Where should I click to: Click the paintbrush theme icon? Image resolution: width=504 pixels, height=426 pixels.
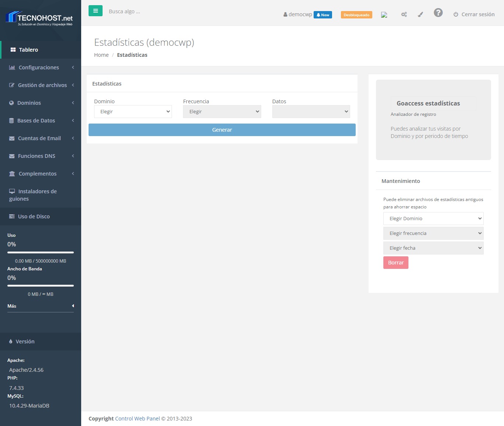tap(420, 14)
